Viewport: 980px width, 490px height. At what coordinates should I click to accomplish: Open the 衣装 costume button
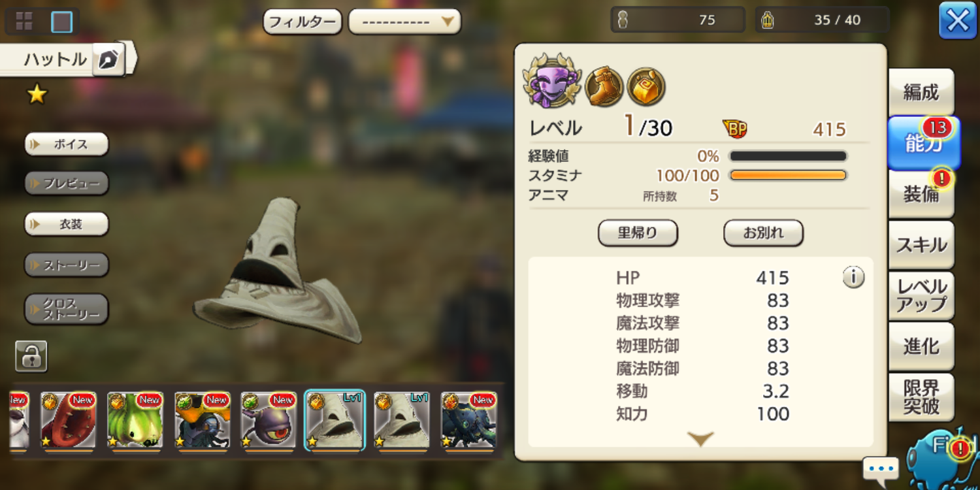point(66,224)
